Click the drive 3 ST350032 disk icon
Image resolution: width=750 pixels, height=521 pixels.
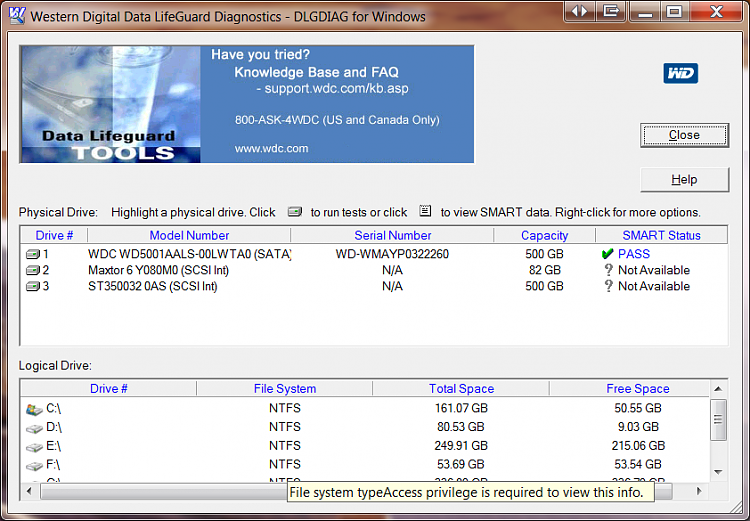click(x=33, y=287)
